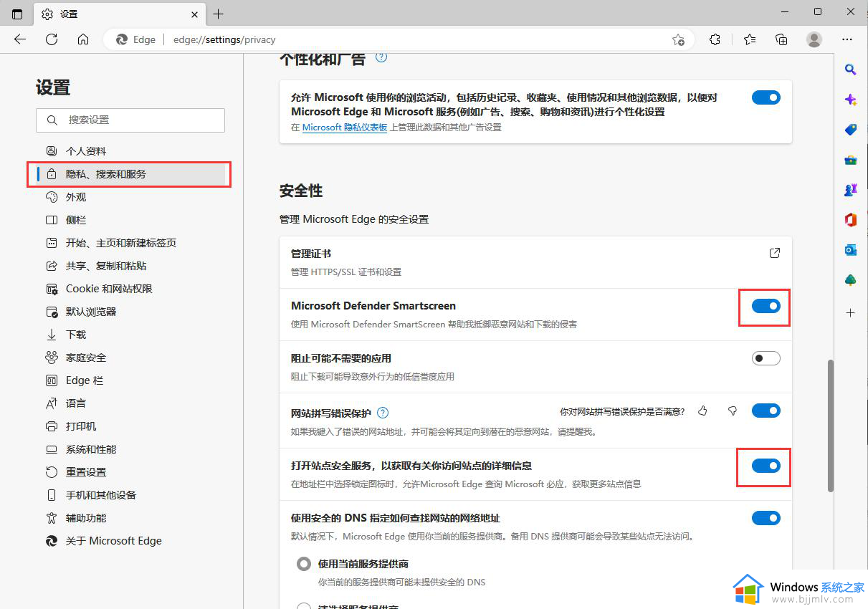The image size is (868, 609).
Task: Open 默认浏览器 section
Action: [x=130, y=312]
